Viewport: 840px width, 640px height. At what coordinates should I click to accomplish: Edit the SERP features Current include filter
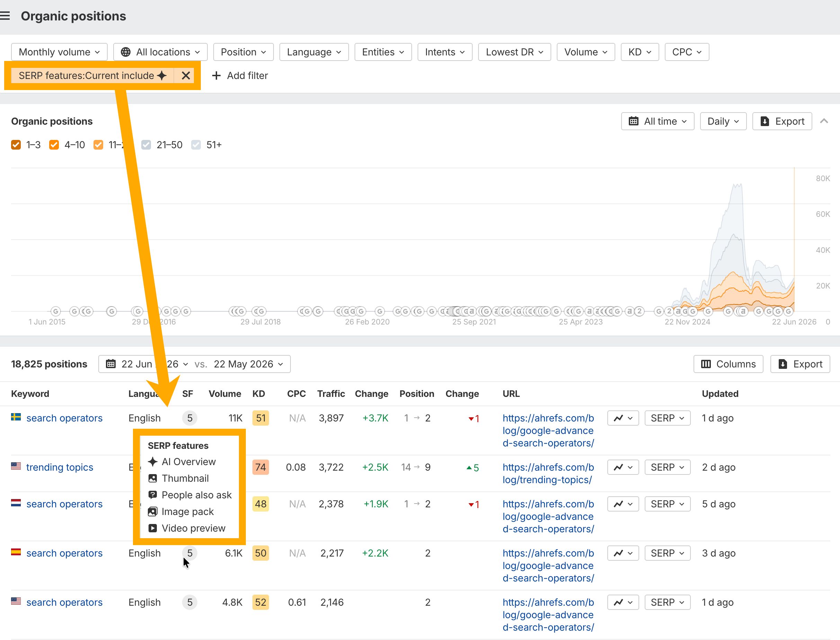(x=92, y=75)
